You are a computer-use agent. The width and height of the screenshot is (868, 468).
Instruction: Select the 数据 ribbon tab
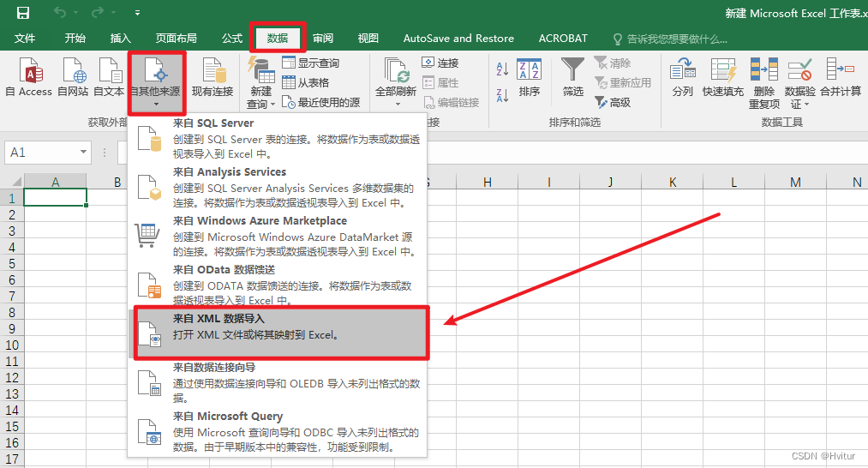coord(278,39)
